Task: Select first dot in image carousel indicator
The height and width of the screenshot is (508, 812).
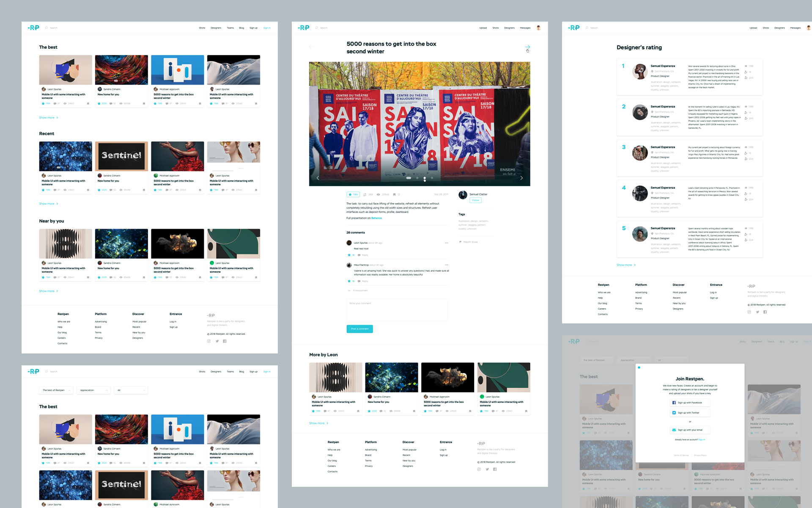Action: click(409, 178)
